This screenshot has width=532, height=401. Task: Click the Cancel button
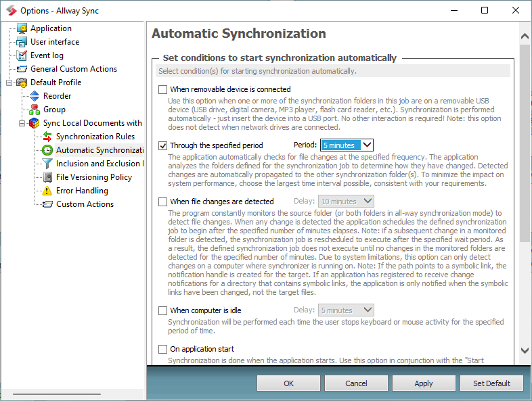pos(356,383)
